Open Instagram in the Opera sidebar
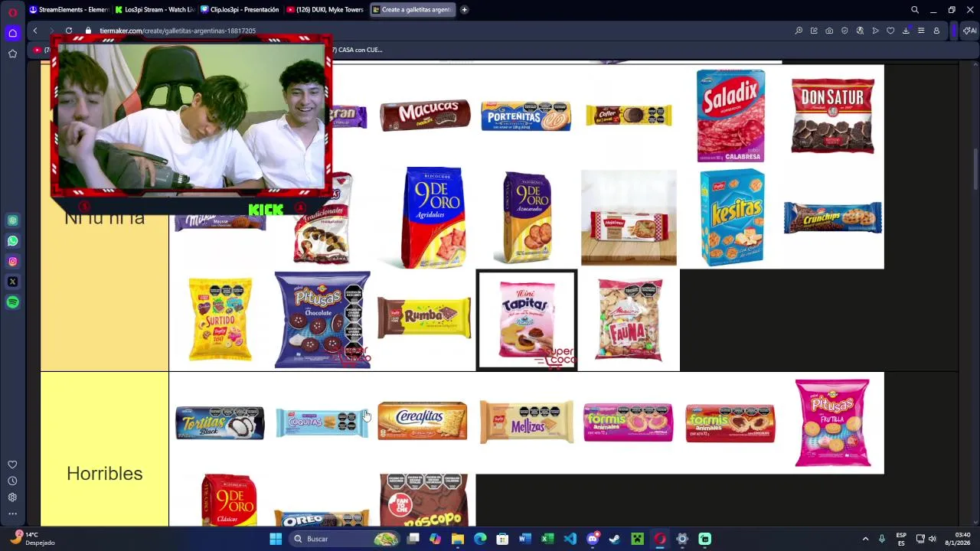The height and width of the screenshot is (551, 980). click(12, 262)
